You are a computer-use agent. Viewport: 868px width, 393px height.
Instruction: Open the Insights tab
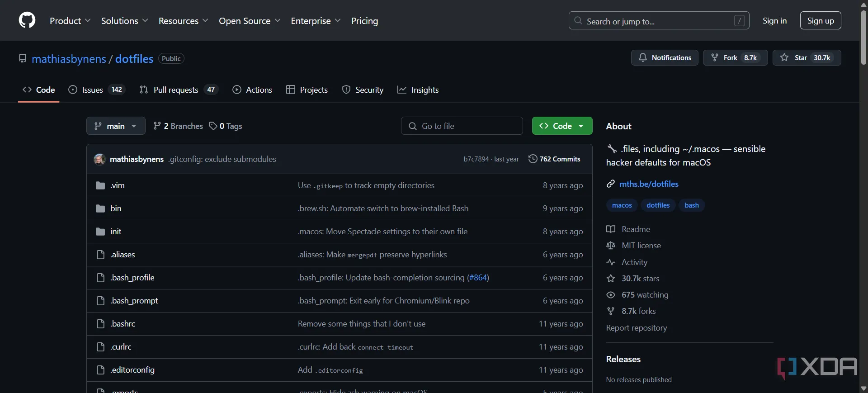pyautogui.click(x=418, y=90)
